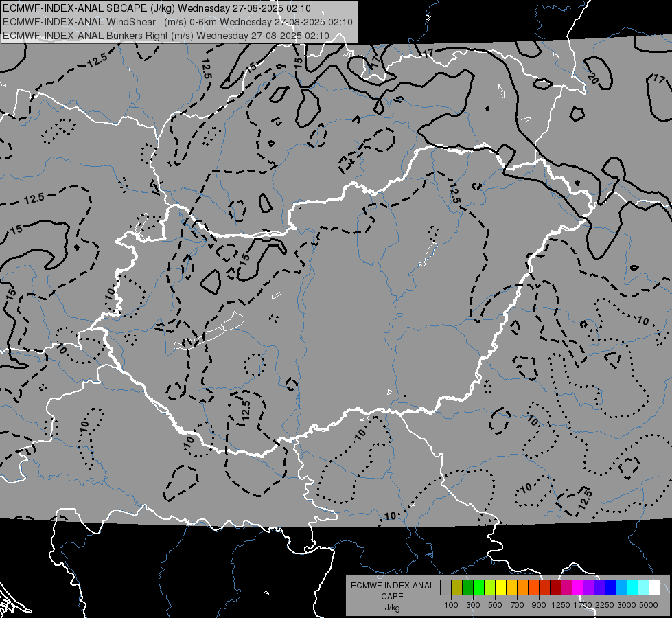The height and width of the screenshot is (618, 672).
Task: Click the 5000 value on the legend scale
Action: point(649,605)
